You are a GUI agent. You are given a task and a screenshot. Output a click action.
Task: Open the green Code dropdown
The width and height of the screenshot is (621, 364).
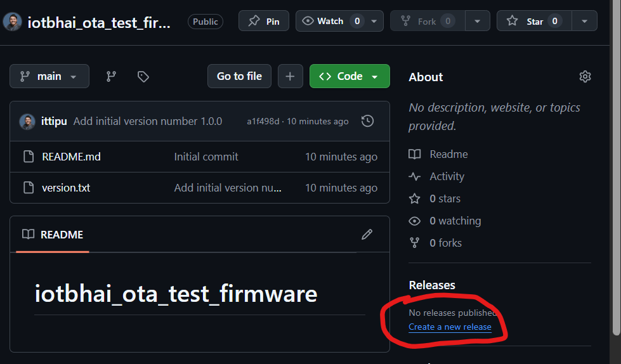tap(349, 76)
